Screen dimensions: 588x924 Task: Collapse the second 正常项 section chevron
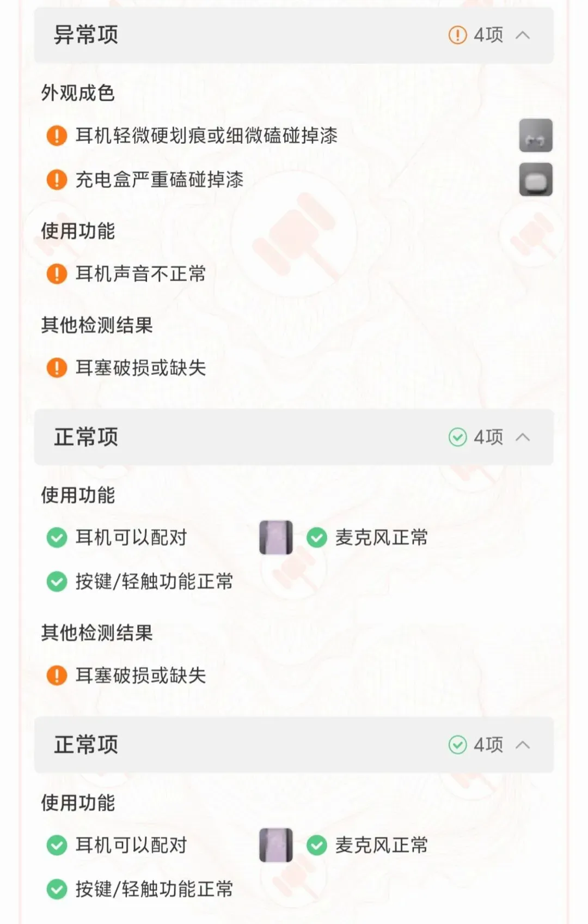coord(523,745)
